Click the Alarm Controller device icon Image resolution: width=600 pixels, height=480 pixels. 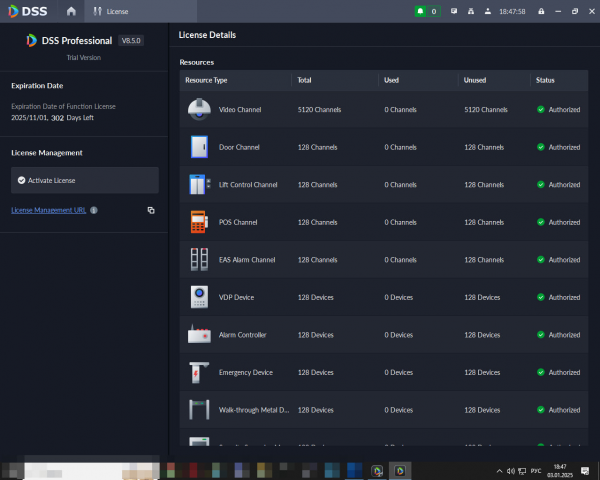[199, 334]
